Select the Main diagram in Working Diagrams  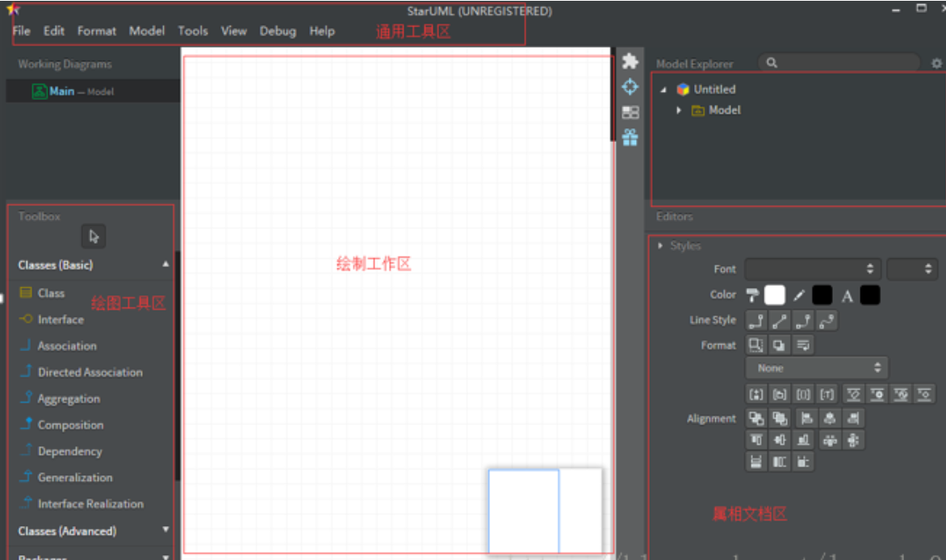(x=93, y=91)
